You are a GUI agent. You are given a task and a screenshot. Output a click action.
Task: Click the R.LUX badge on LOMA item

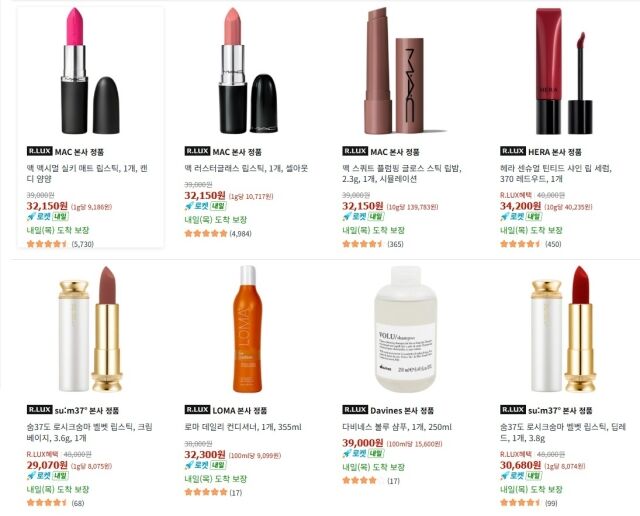point(197,410)
